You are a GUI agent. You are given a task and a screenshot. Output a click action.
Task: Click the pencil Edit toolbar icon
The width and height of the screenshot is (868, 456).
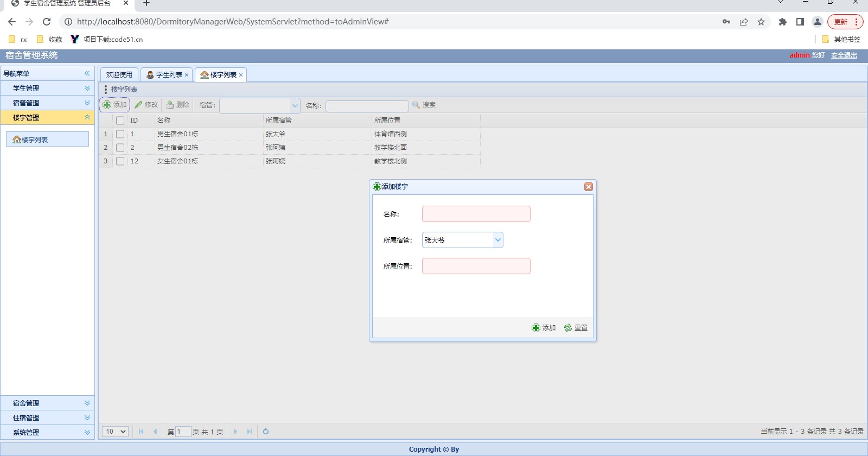tap(139, 105)
